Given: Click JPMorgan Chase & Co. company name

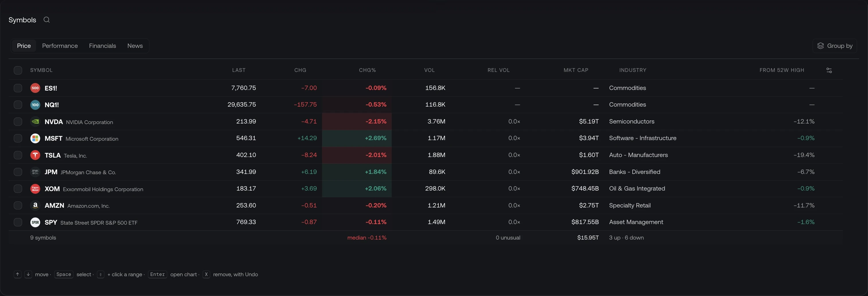Looking at the screenshot, I should coord(88,172).
